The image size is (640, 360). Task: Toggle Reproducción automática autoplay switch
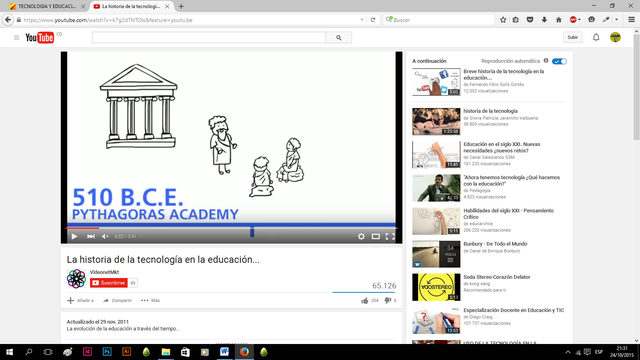pyautogui.click(x=559, y=61)
